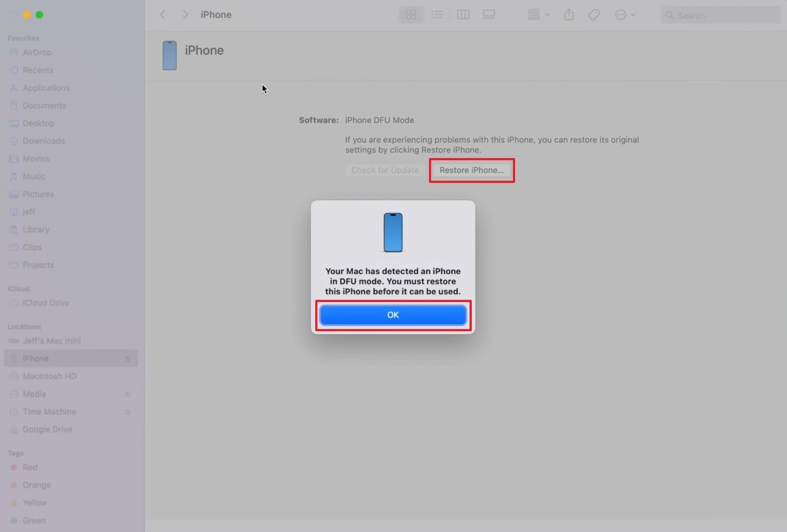Open Downloads folder in sidebar

pyautogui.click(x=44, y=141)
